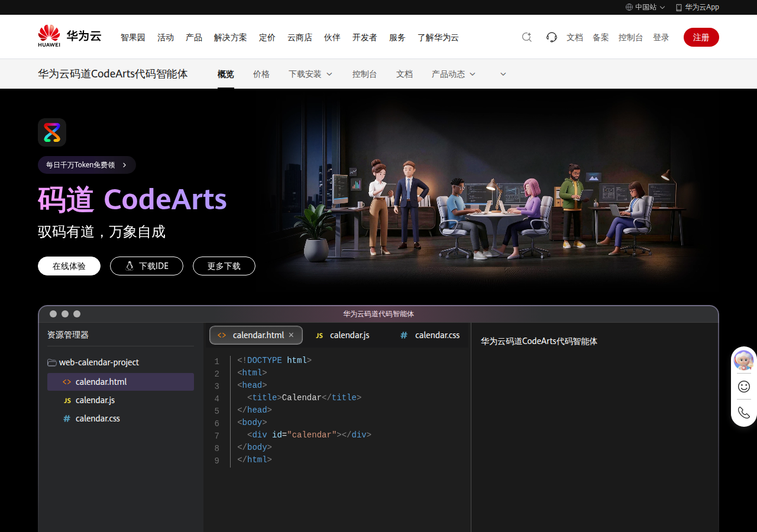Expand the 中国站 region selector
The height and width of the screenshot is (532, 757).
(645, 7)
